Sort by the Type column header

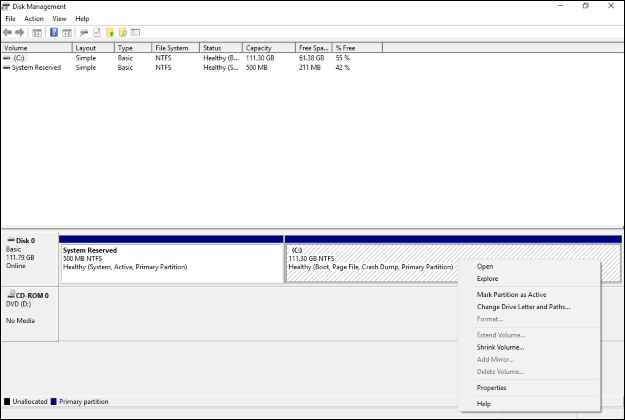pyautogui.click(x=133, y=48)
